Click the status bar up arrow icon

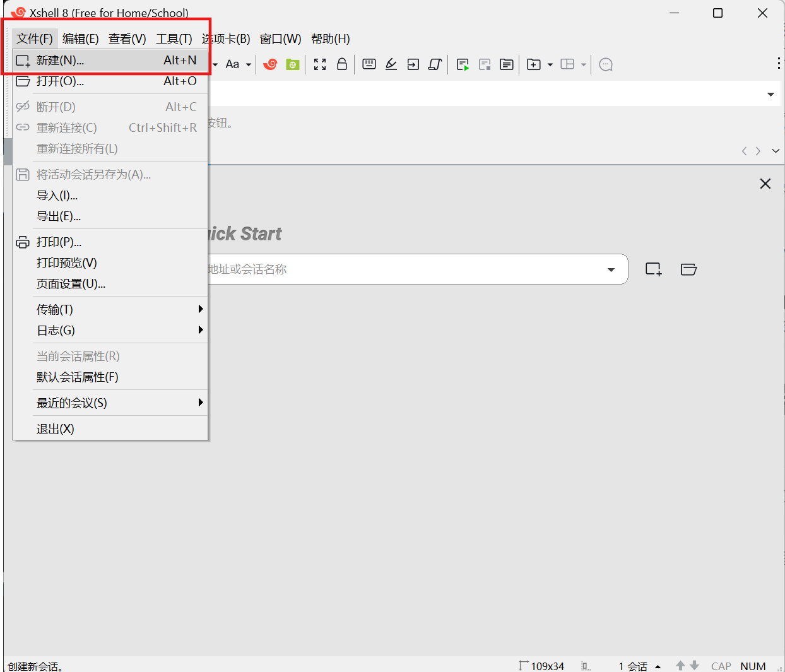coord(680,666)
